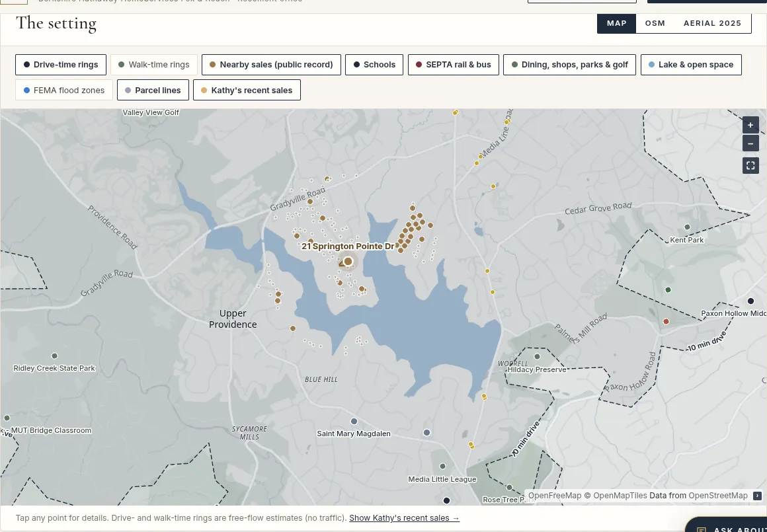Select the Saint Mary Magdalen school marker
Image resolution: width=767 pixels, height=532 pixels.
point(354,421)
